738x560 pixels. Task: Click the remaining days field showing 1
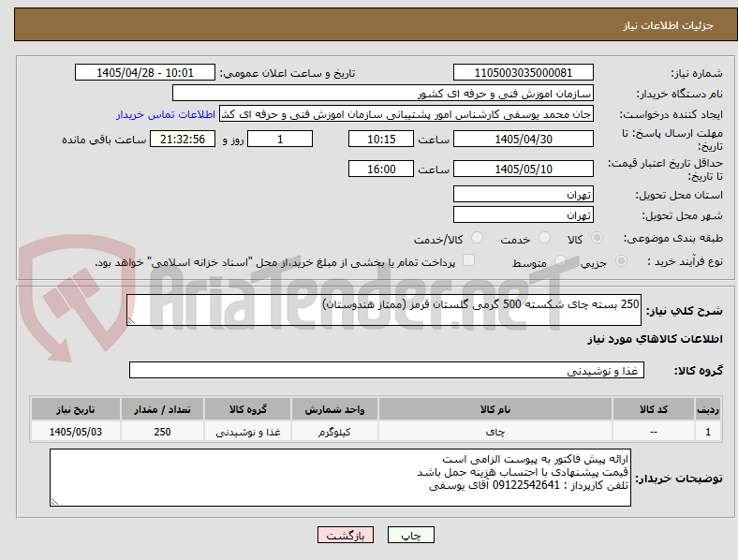(280, 139)
